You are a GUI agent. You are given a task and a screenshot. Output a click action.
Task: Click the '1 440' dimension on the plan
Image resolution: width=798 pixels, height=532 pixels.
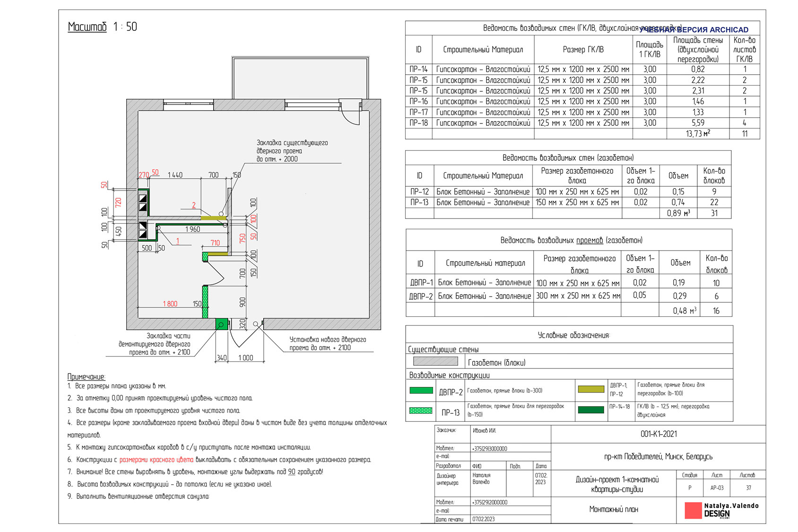(x=175, y=175)
